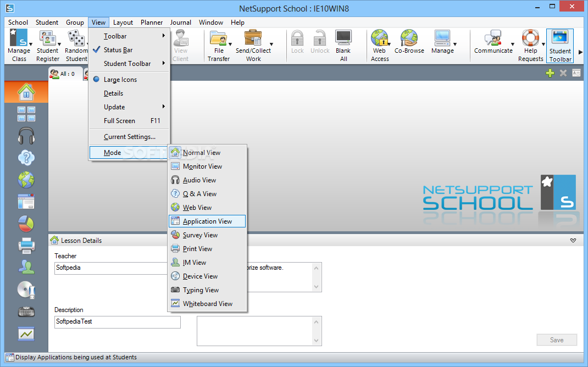The height and width of the screenshot is (367, 588).
Task: Open the Student Register dropdown arrow
Action: tap(59, 45)
